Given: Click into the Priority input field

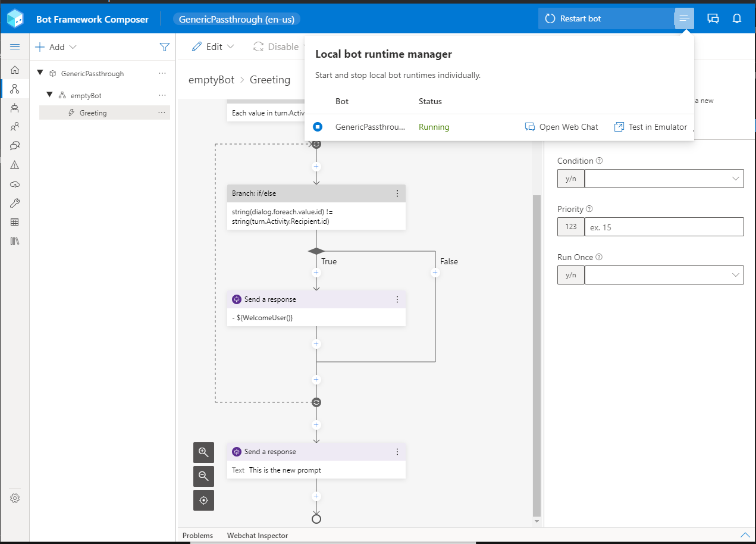Looking at the screenshot, I should (664, 227).
